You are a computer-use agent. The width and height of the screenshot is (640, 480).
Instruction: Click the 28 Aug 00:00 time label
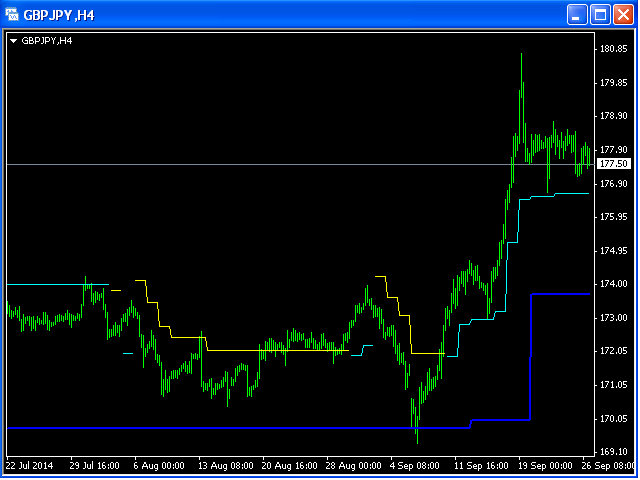click(x=353, y=466)
